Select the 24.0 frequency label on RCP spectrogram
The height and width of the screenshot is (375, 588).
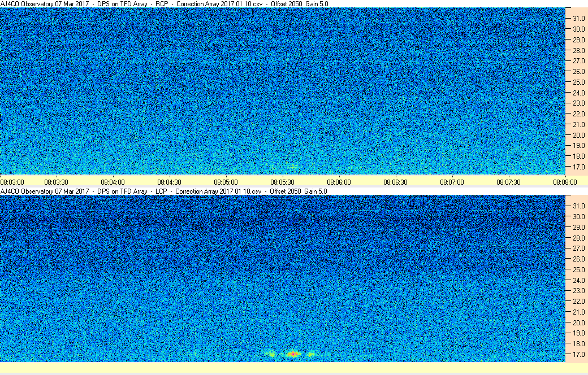(578, 93)
